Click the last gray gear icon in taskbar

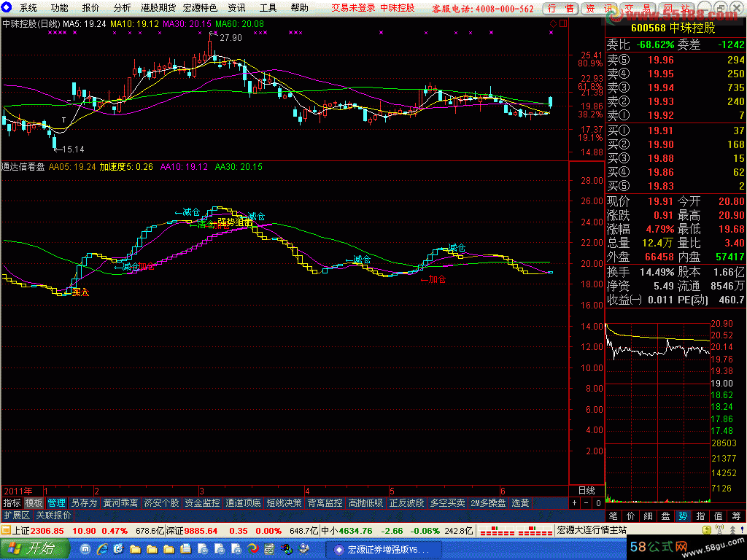pos(303,549)
